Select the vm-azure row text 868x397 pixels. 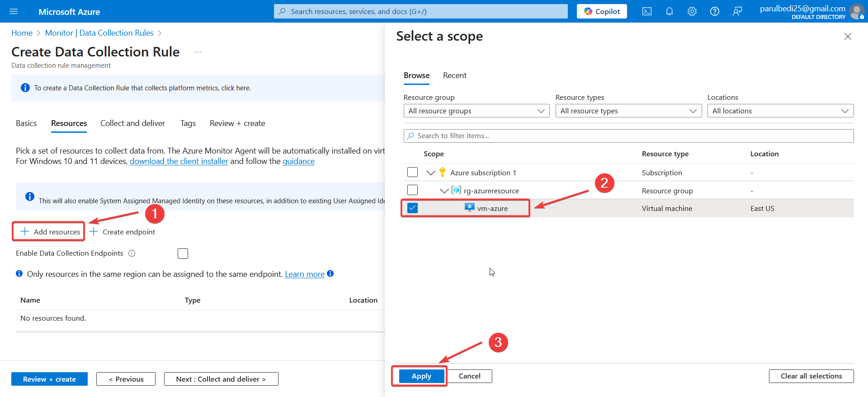492,208
